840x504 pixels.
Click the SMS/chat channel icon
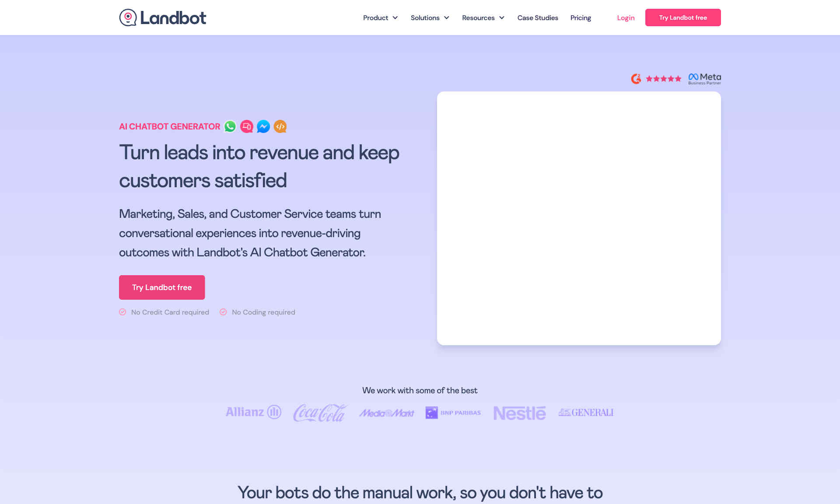point(246,126)
